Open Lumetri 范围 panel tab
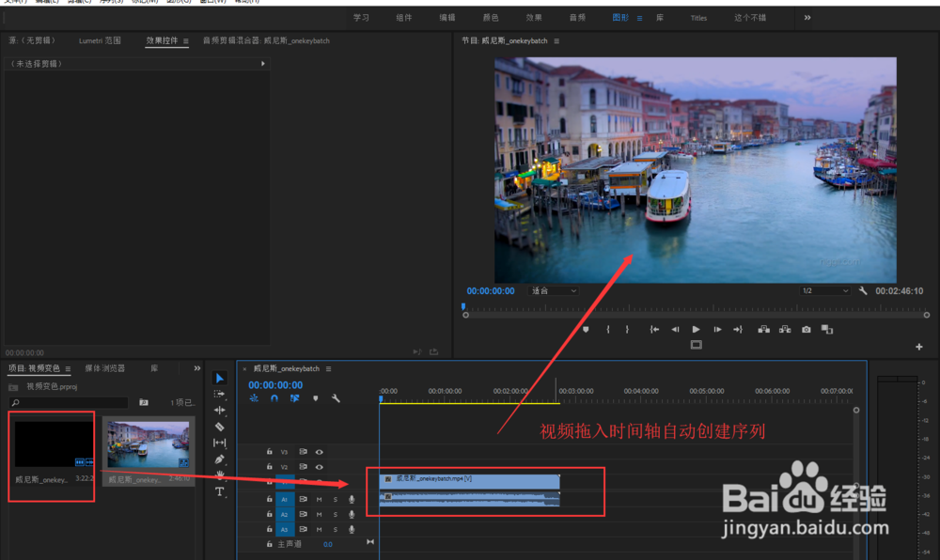The height and width of the screenshot is (560, 940). pyautogui.click(x=101, y=40)
